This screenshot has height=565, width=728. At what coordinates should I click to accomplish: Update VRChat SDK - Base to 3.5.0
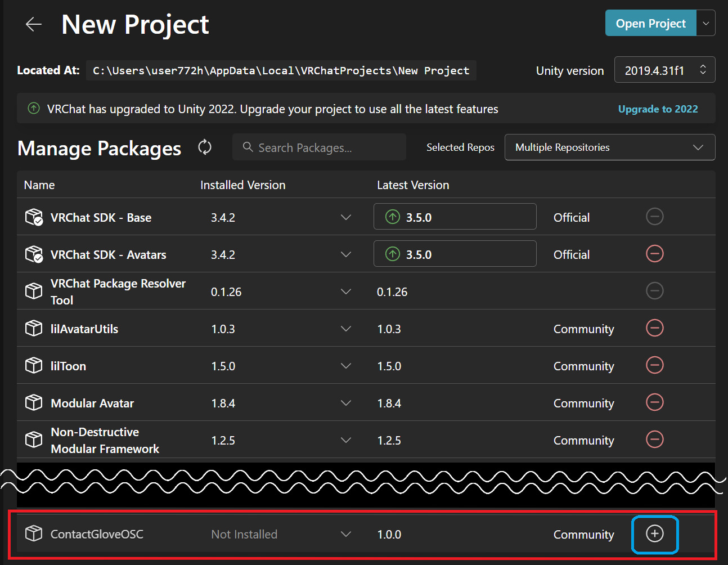[455, 217]
